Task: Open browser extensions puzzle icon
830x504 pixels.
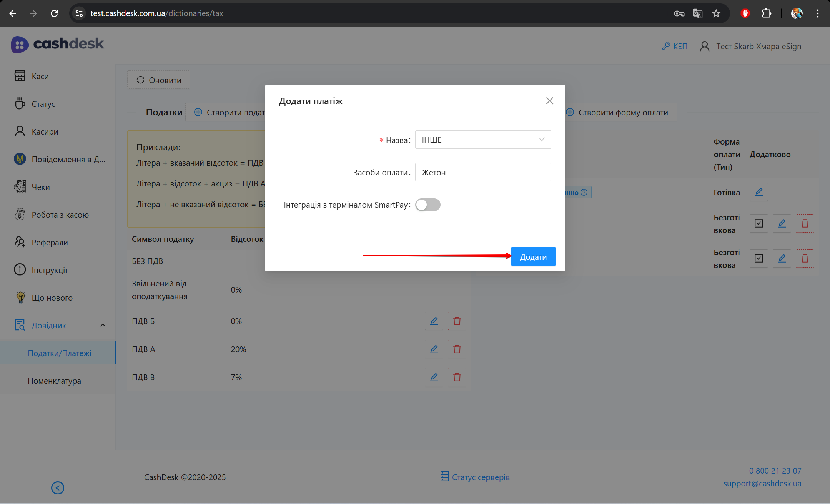Action: pos(766,13)
